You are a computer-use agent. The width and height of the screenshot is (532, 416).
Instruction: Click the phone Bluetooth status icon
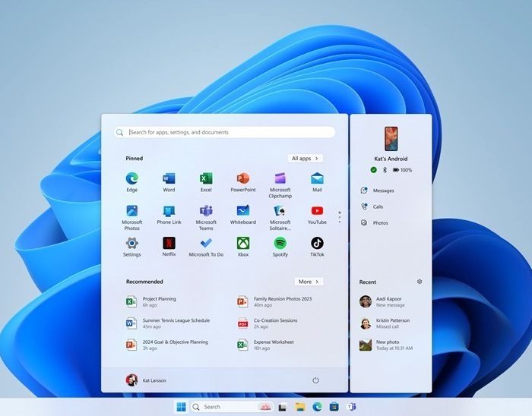pos(385,170)
